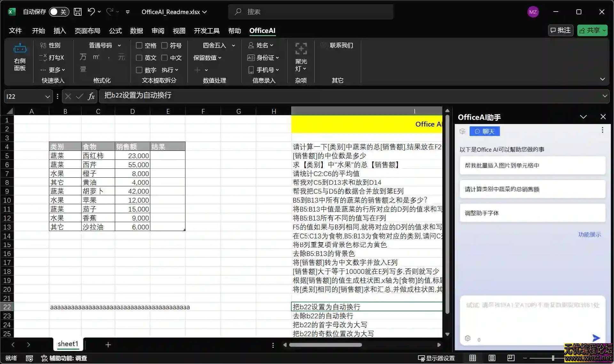Viewport: 614px width, 364px height.
Task: Select the 万 number formatting tool
Action: click(83, 57)
